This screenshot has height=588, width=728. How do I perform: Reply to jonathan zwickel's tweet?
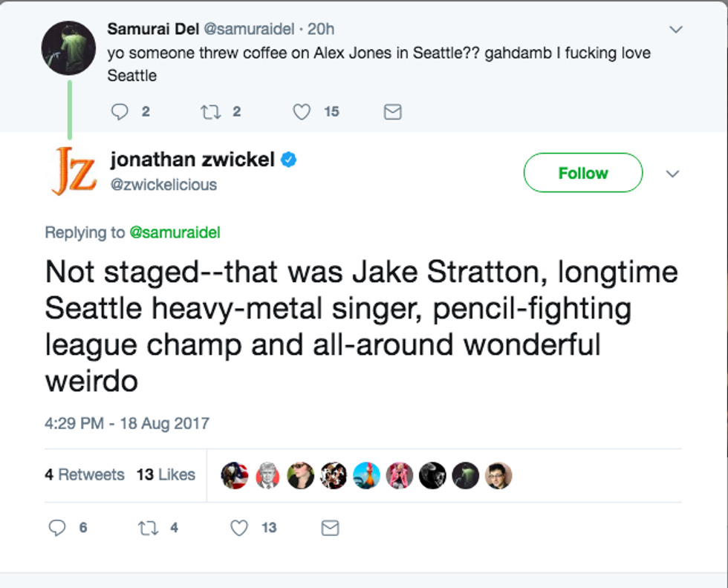(x=57, y=528)
